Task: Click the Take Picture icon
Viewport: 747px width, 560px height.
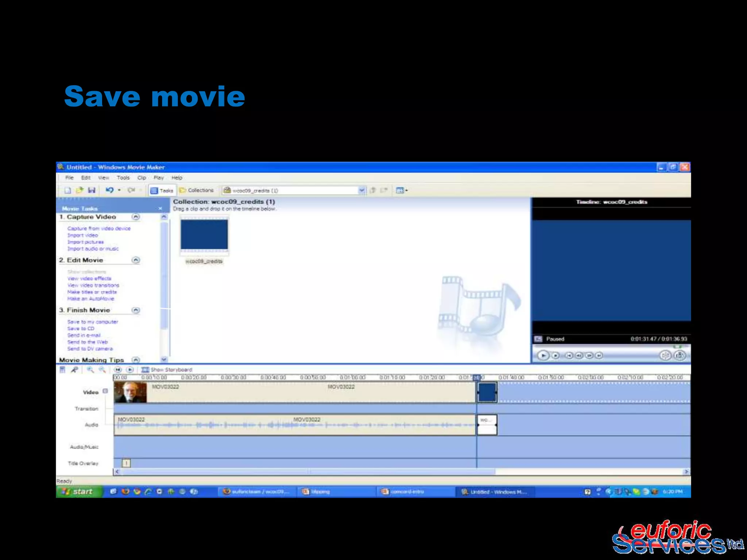Action: 680,355
